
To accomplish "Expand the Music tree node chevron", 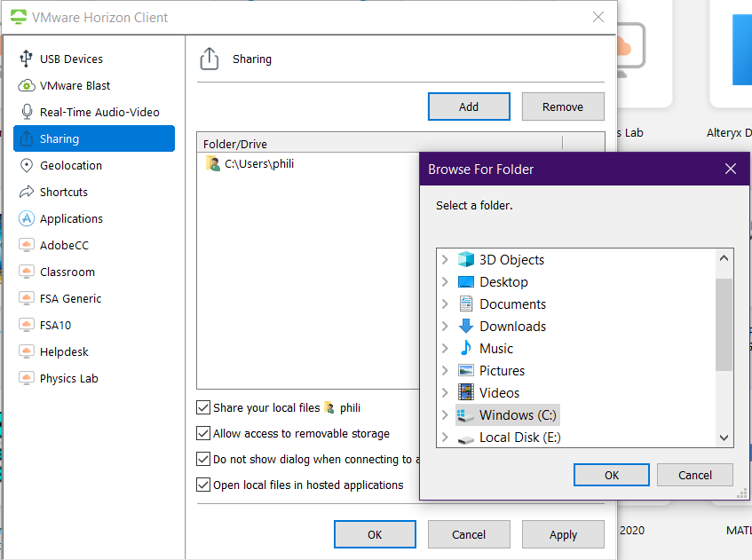I will click(445, 348).
